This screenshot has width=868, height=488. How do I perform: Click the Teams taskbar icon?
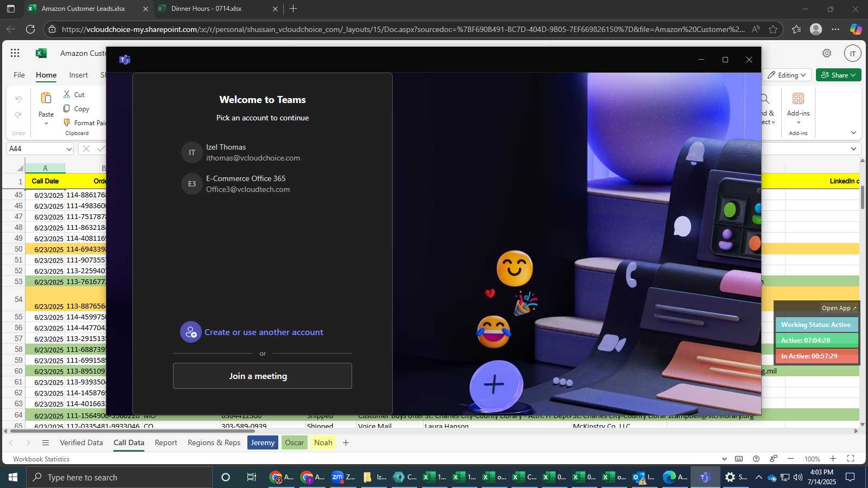[705, 477]
